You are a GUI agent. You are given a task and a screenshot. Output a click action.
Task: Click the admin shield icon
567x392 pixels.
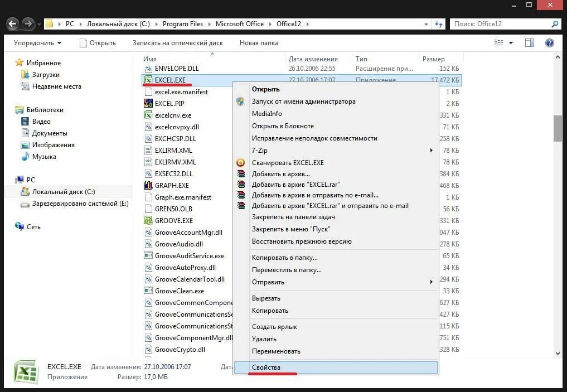tap(240, 101)
